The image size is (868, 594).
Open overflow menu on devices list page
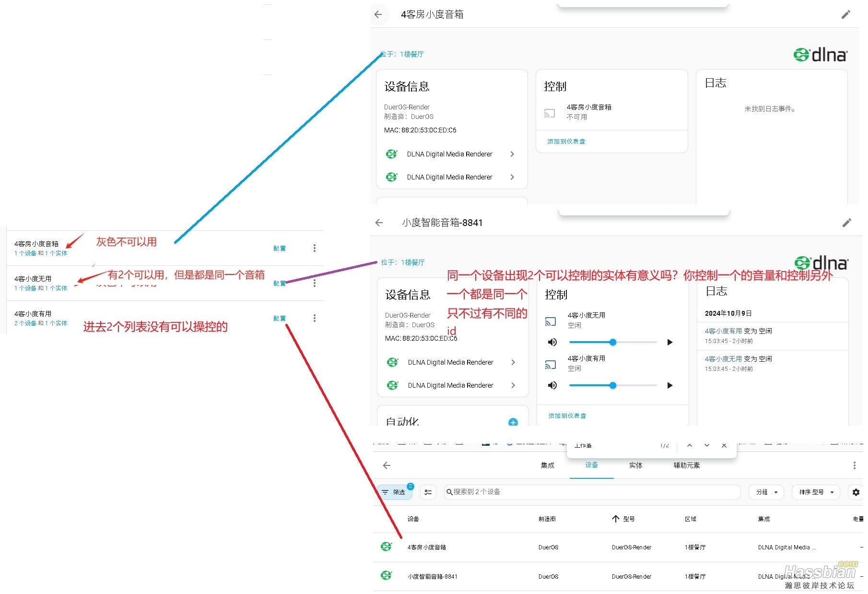coord(854,465)
